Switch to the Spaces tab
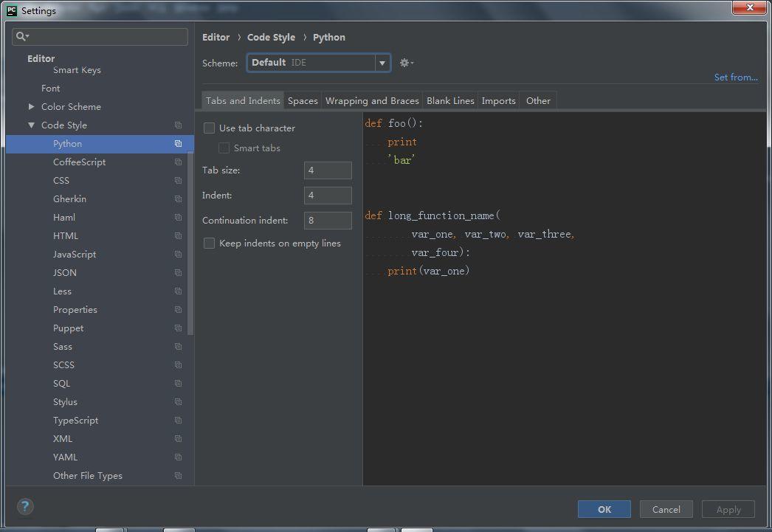Image resolution: width=772 pixels, height=532 pixels. tap(303, 101)
